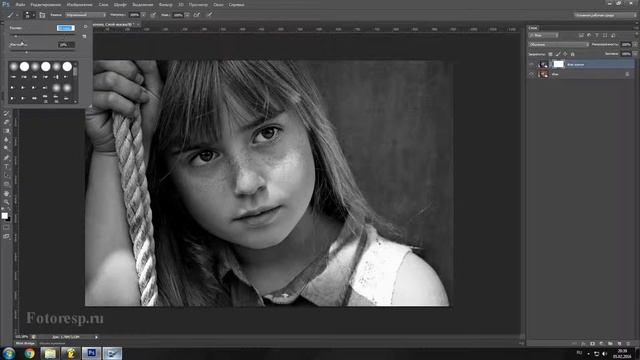This screenshot has height=360, width=640.
Task: Expand the layer fill slider arrow
Action: [x=635, y=53]
